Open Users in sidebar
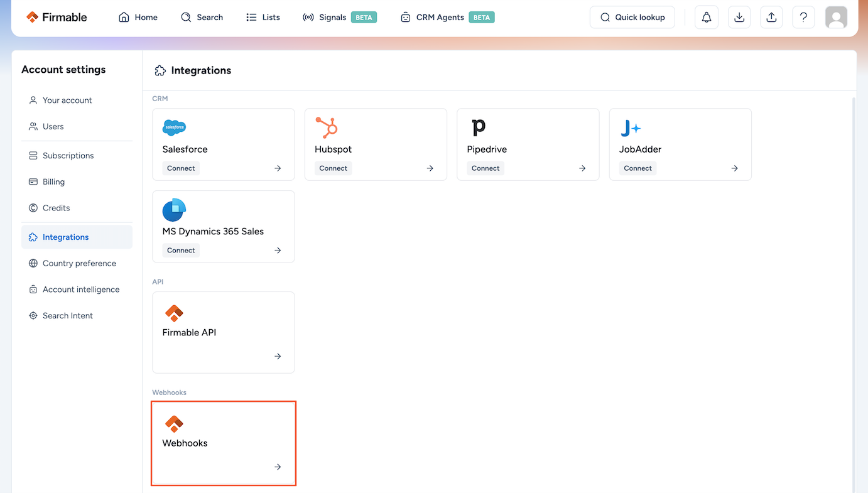868x493 pixels. (x=77, y=126)
